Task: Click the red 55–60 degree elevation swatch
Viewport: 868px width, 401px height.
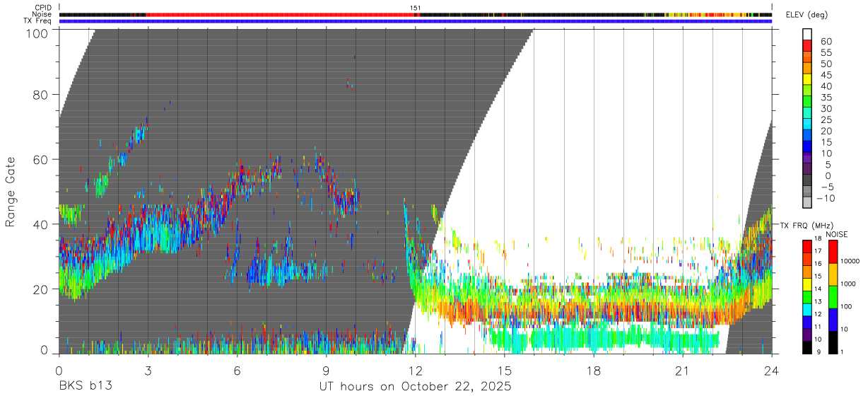Action: (x=807, y=46)
